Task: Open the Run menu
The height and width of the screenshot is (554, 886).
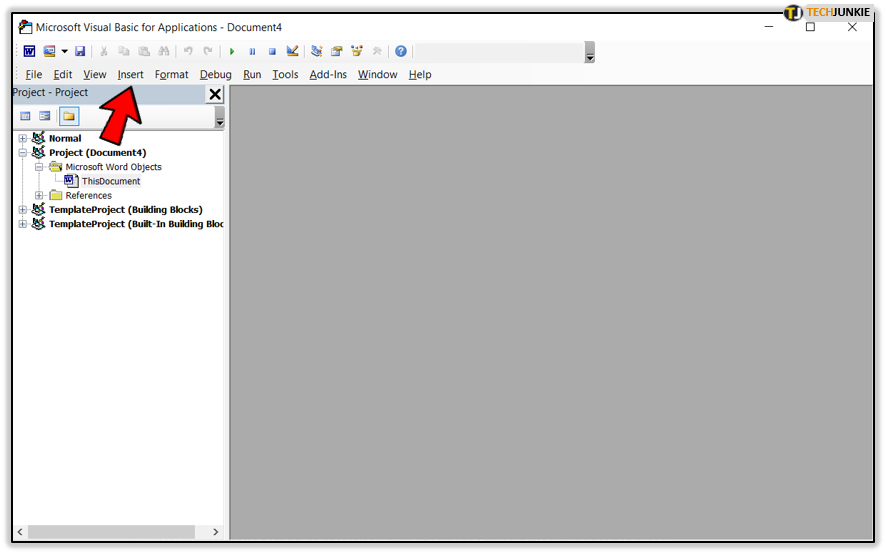Action: (252, 75)
